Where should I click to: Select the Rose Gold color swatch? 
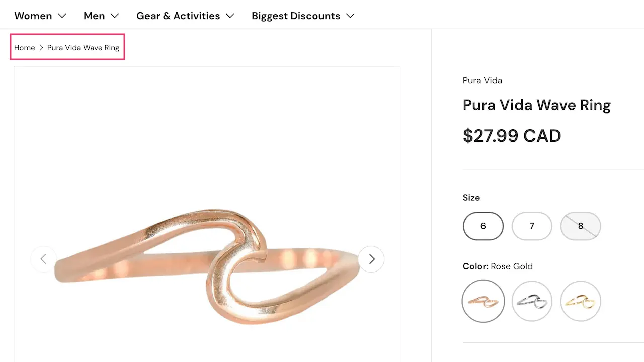(483, 301)
